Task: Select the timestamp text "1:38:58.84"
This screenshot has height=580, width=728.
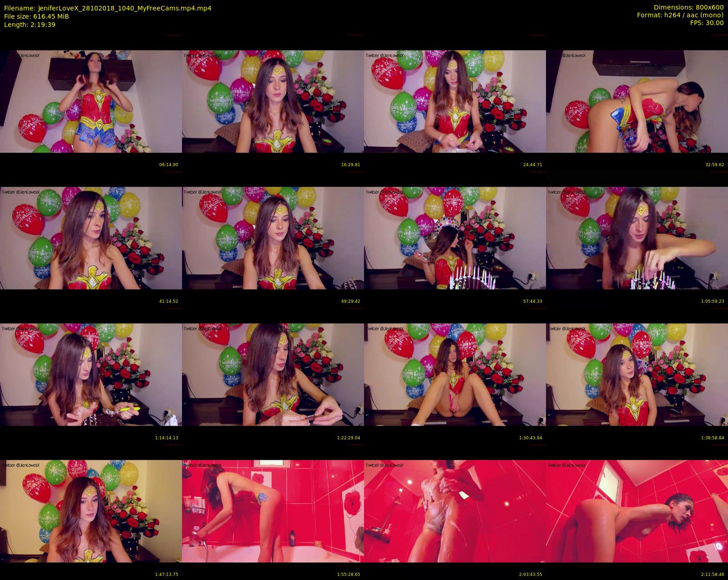Action: [x=713, y=438]
